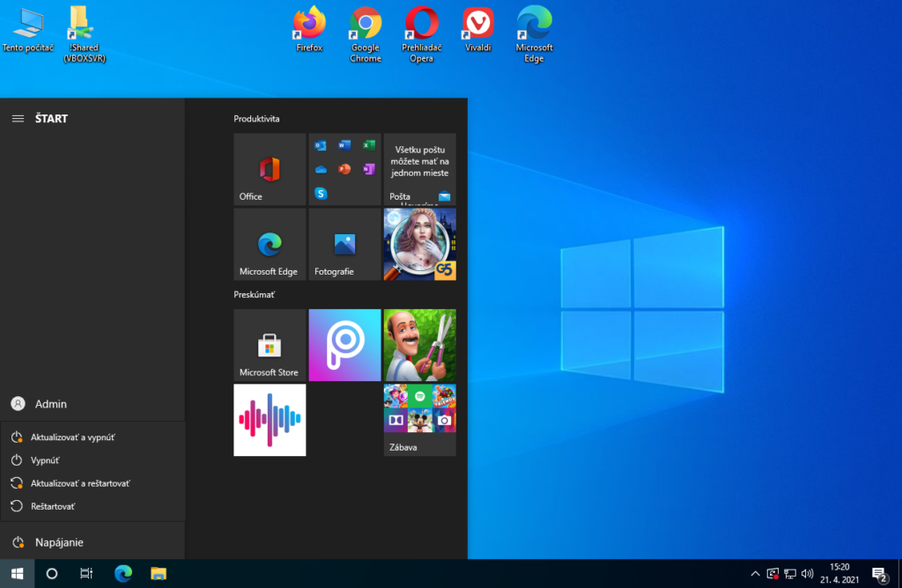Open the volume control in the tray
The image size is (902, 588).
pyautogui.click(x=808, y=574)
